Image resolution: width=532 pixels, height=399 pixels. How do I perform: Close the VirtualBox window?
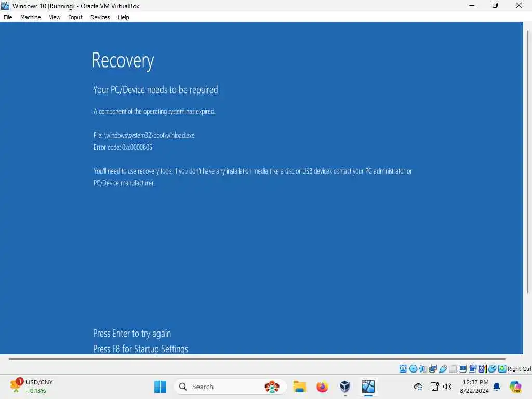click(x=519, y=5)
